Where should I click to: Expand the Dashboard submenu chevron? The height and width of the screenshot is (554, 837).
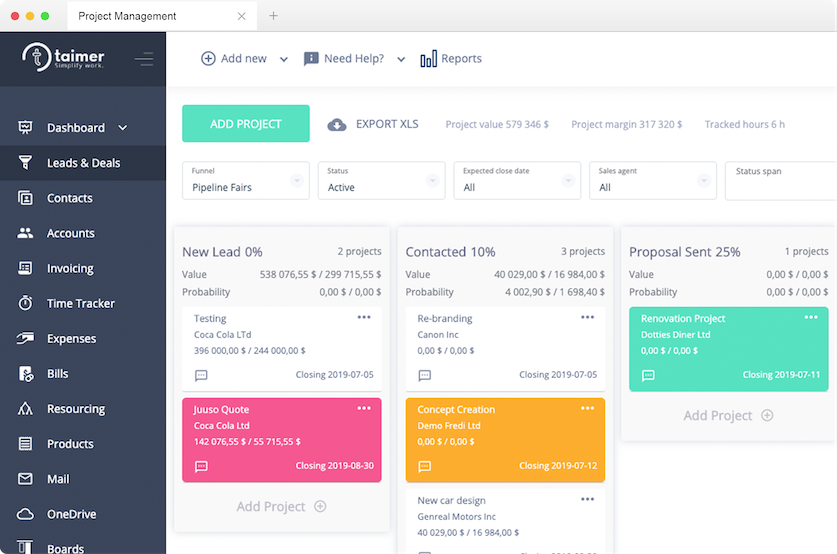click(x=123, y=128)
